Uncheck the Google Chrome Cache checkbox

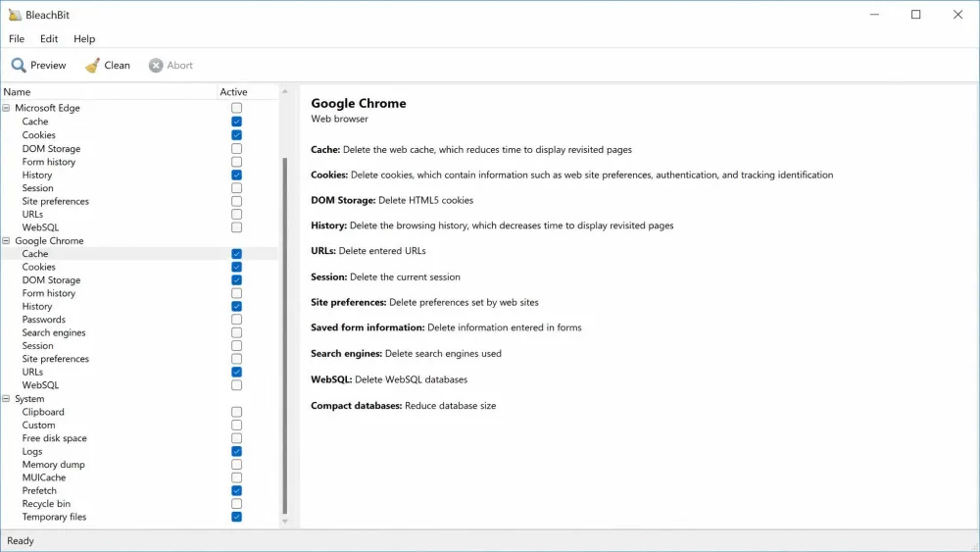pyautogui.click(x=236, y=254)
